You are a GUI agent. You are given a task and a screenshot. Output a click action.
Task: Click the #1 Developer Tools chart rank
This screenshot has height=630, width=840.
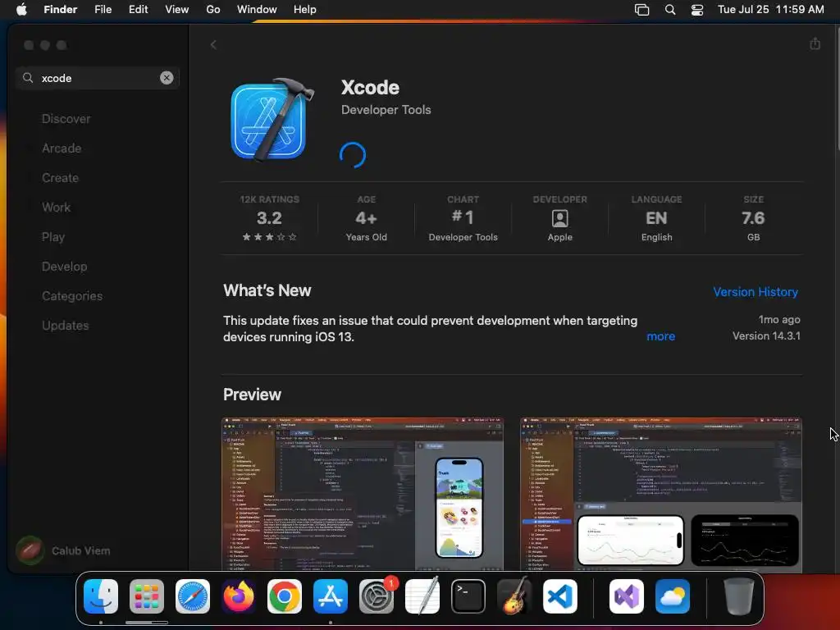pyautogui.click(x=463, y=218)
